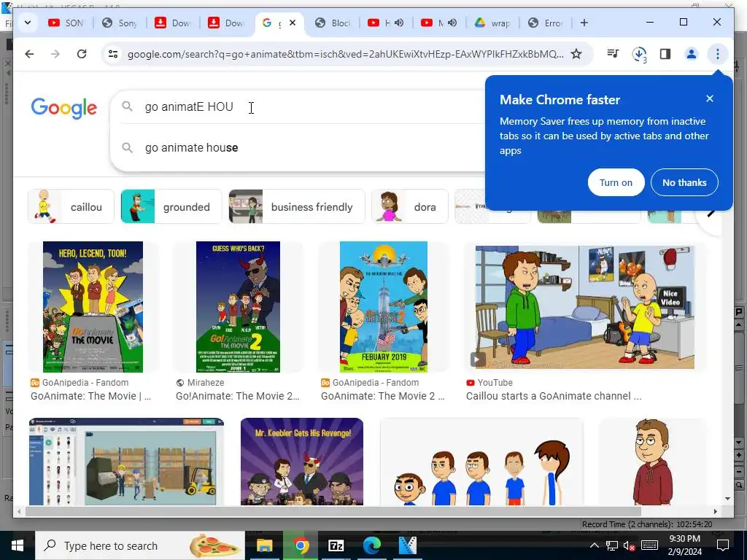
Task: Switch to the SON YouTube tab
Action: (x=66, y=23)
